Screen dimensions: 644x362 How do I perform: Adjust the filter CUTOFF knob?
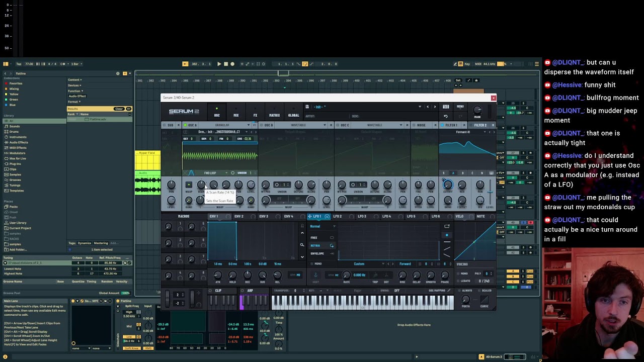pos(447,185)
